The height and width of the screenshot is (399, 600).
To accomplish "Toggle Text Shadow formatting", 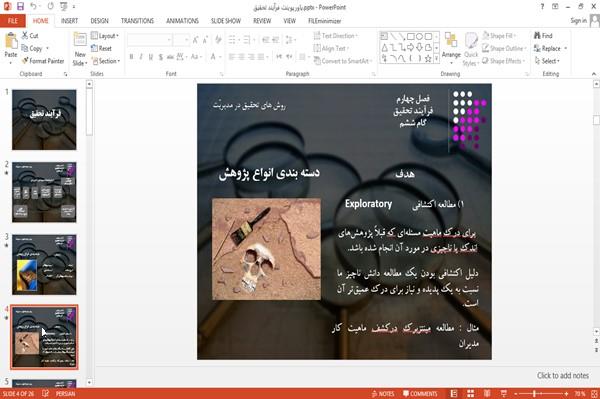I will tap(161, 57).
